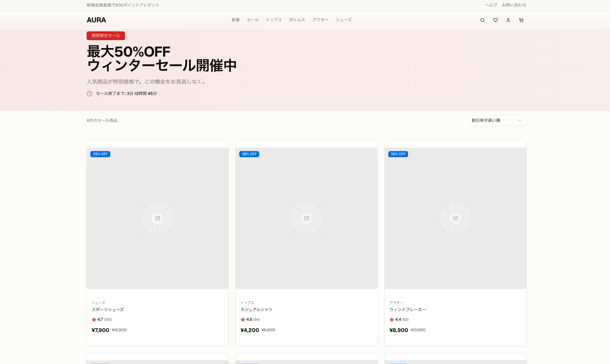610x364 pixels.
Task: Click the AURA logo to go home
Action: point(96,20)
